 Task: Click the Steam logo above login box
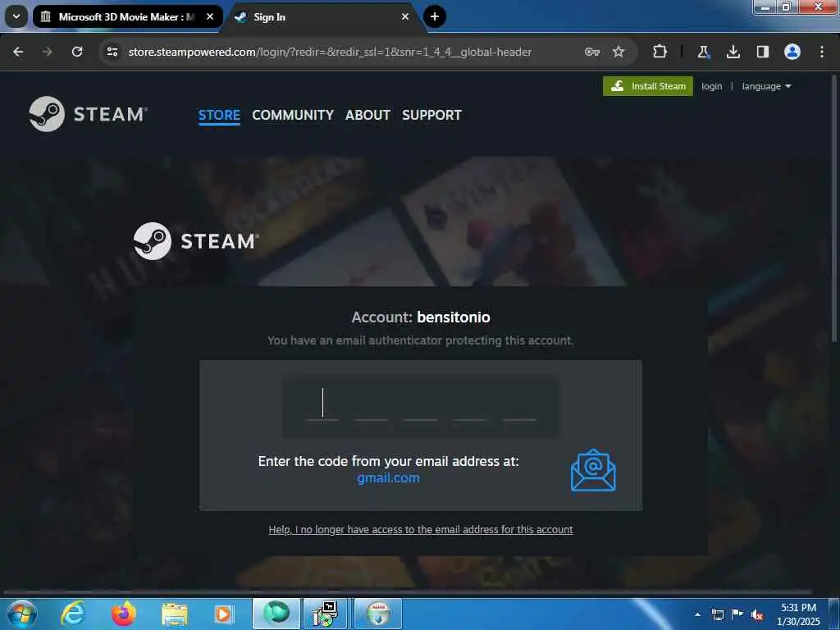tap(196, 241)
